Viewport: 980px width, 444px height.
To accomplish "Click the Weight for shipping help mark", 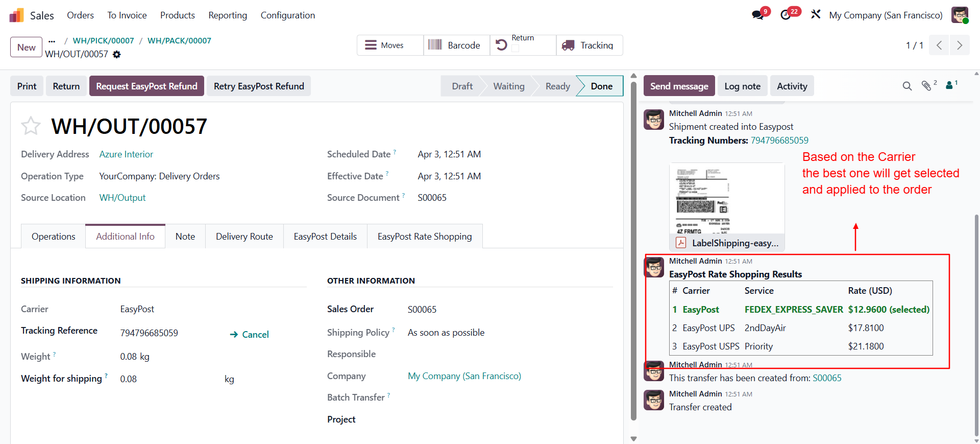I will [106, 376].
